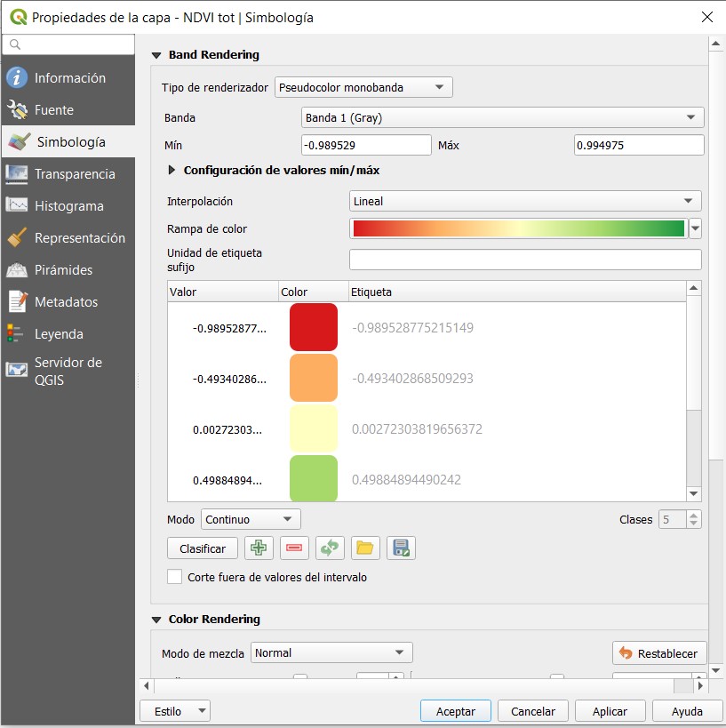Screen dimensions: 726x728
Task: Click the Cancelar button
Action: pos(533,711)
